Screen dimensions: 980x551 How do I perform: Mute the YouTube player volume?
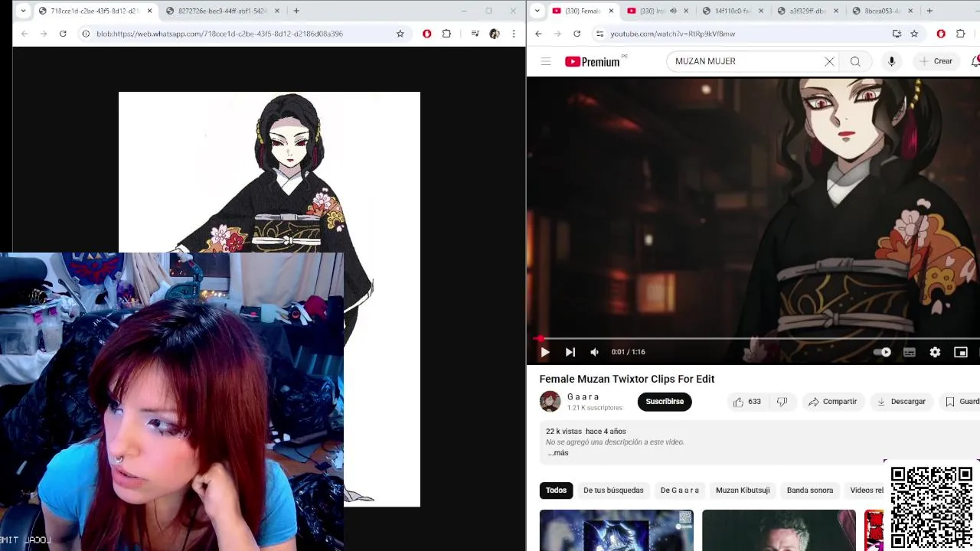pos(594,352)
